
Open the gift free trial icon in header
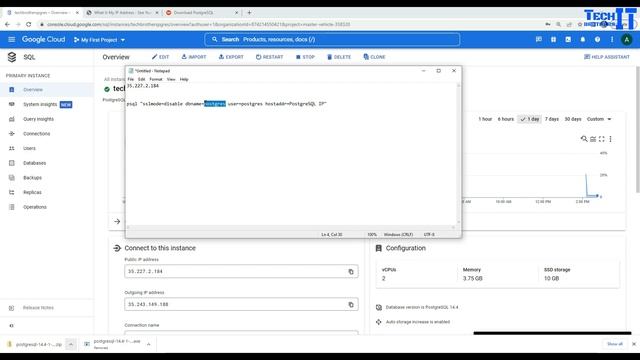[553, 40]
